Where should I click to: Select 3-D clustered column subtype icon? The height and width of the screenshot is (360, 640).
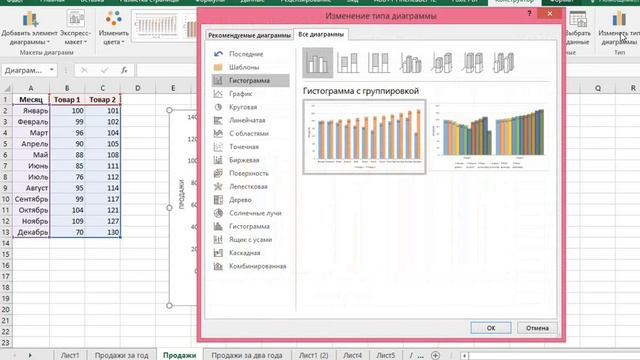click(410, 63)
